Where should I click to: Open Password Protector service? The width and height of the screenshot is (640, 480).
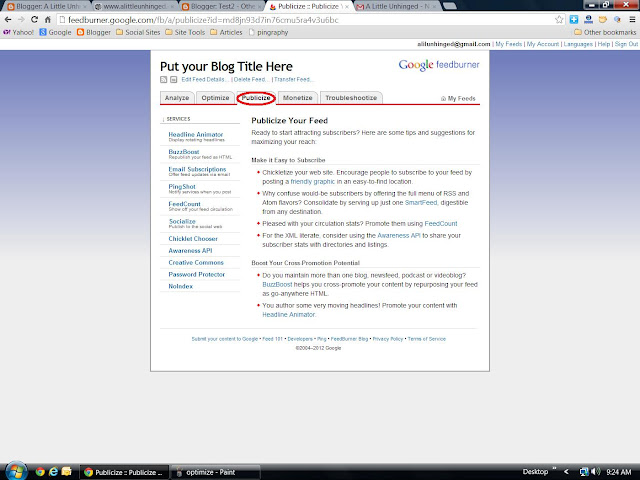pyautogui.click(x=197, y=274)
